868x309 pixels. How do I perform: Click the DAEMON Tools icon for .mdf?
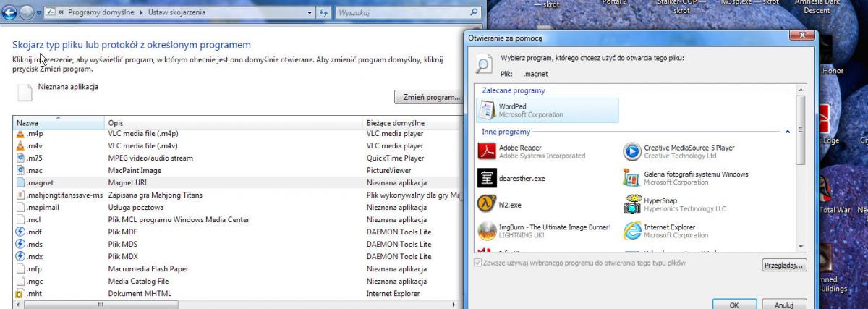pyautogui.click(x=20, y=232)
